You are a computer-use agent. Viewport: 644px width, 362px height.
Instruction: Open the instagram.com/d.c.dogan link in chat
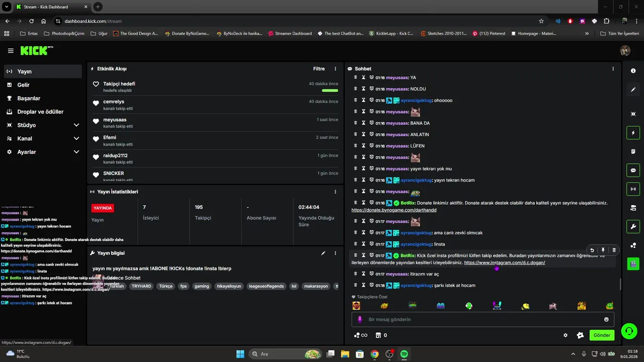click(505, 262)
